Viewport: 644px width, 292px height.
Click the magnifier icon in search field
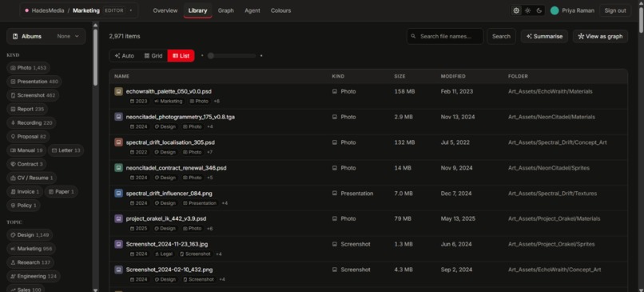(x=414, y=36)
